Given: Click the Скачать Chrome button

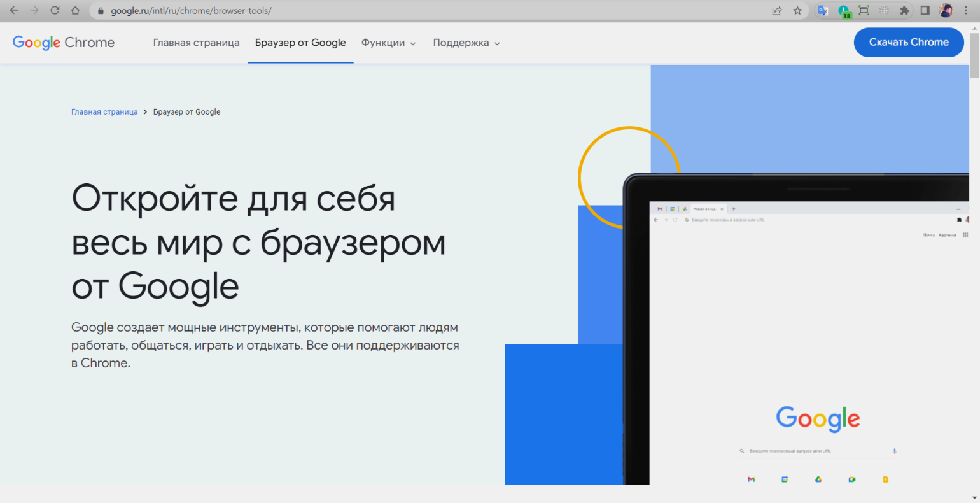Looking at the screenshot, I should [x=909, y=42].
